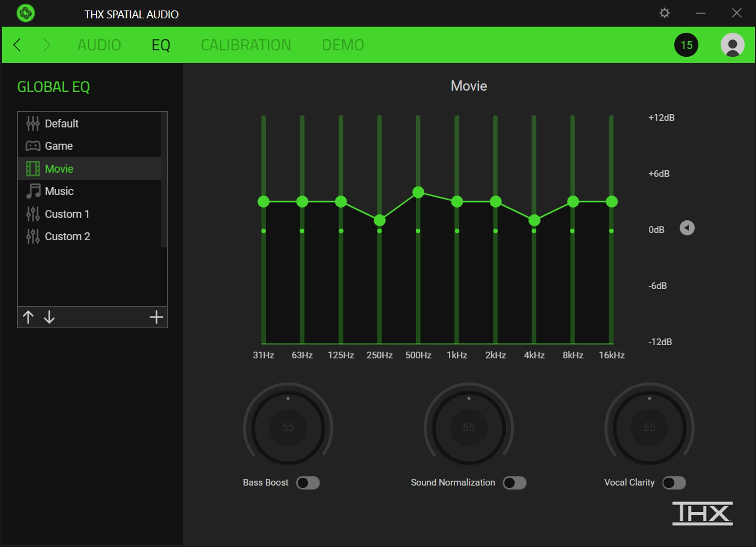
Task: Switch to the AUDIO tab
Action: [x=99, y=45]
